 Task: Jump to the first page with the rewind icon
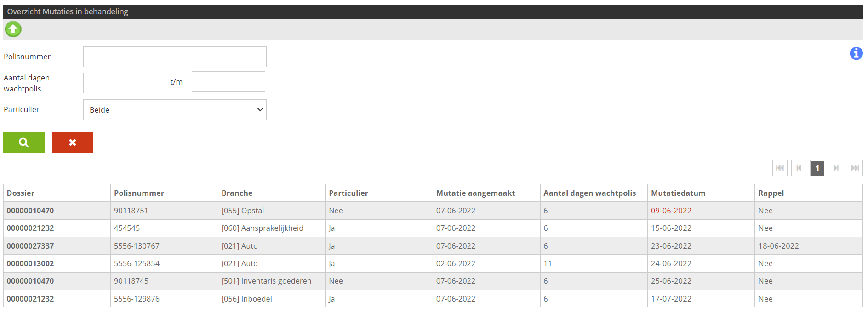click(x=780, y=168)
